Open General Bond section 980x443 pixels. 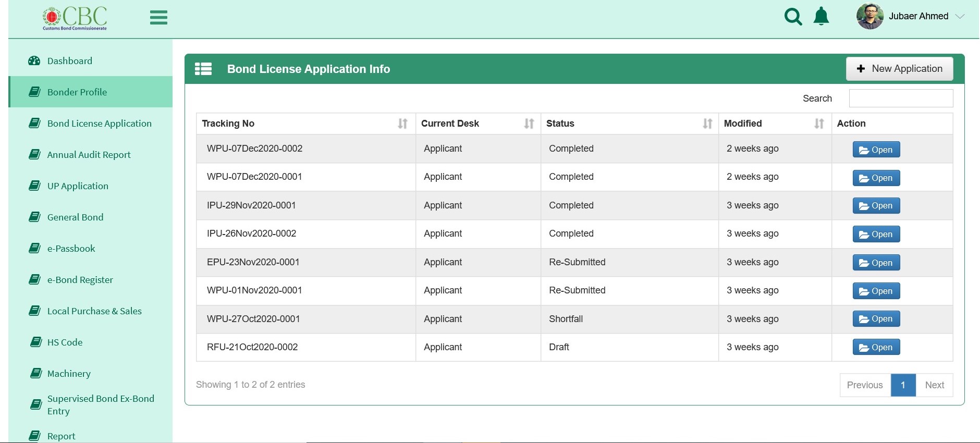[90, 217]
